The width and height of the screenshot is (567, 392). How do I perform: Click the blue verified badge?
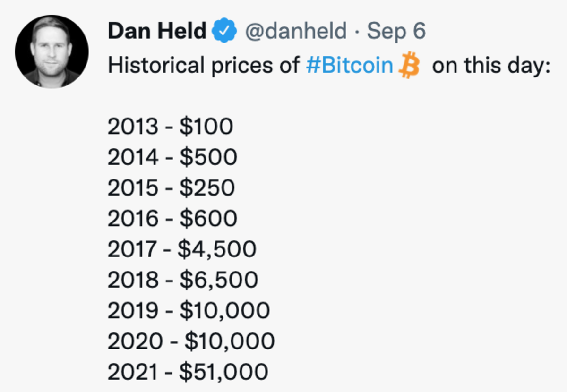[224, 32]
